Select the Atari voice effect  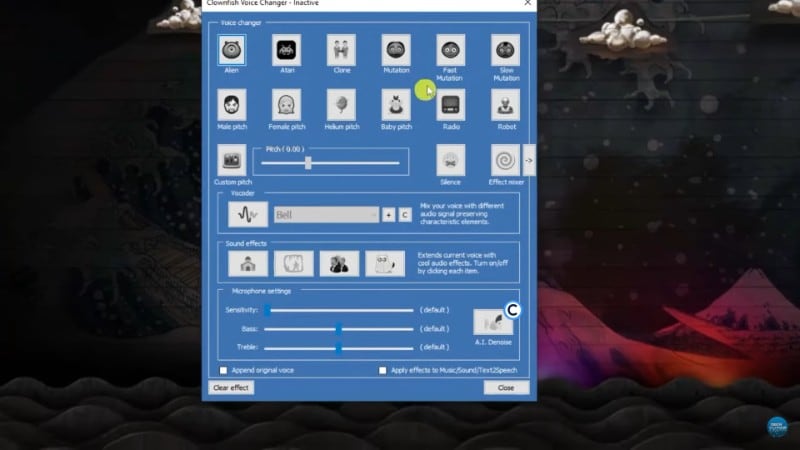coord(287,50)
